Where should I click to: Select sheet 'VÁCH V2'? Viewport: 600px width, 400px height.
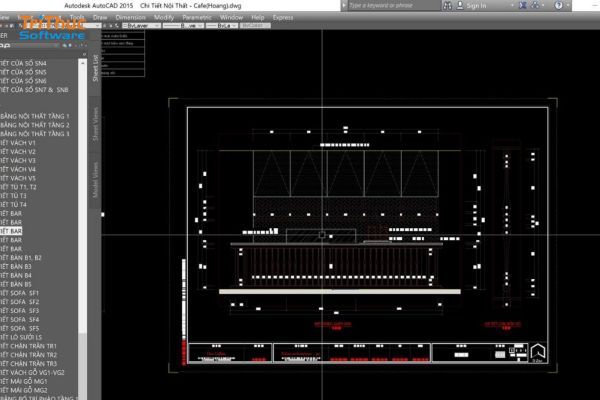(18, 152)
